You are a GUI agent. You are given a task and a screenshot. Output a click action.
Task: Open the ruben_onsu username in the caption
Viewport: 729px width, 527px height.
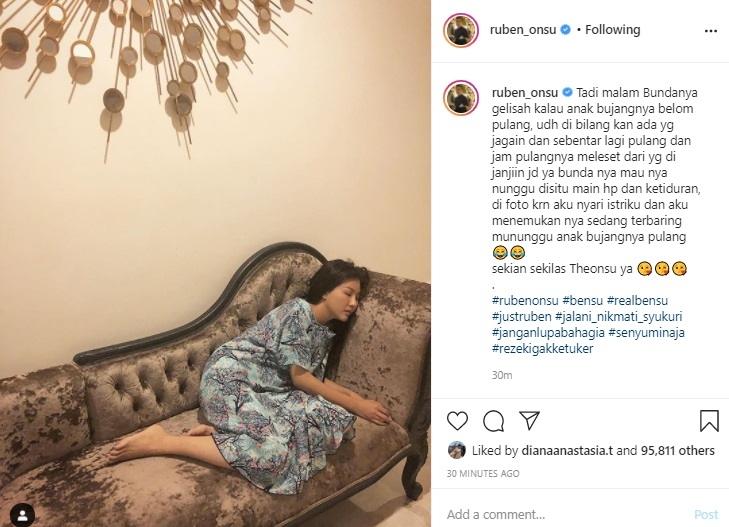524,92
